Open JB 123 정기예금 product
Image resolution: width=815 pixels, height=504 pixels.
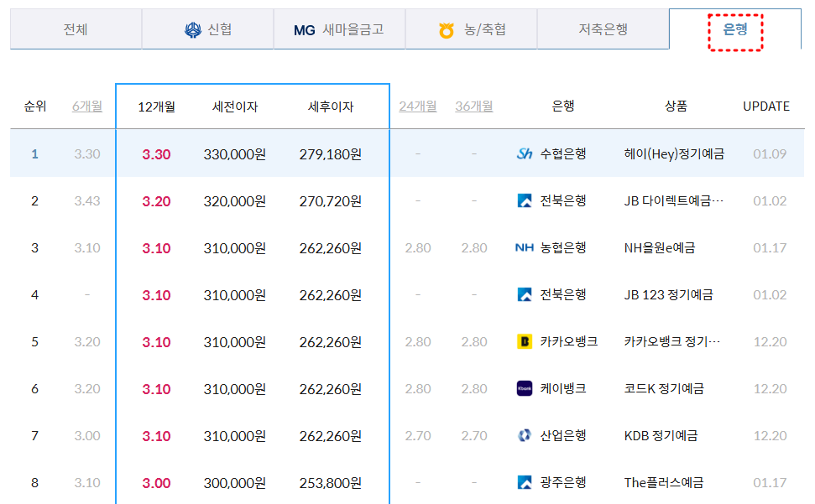click(x=668, y=295)
